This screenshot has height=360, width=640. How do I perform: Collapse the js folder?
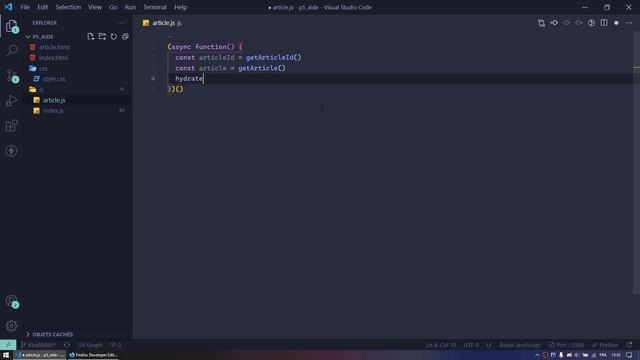[x=78, y=89]
